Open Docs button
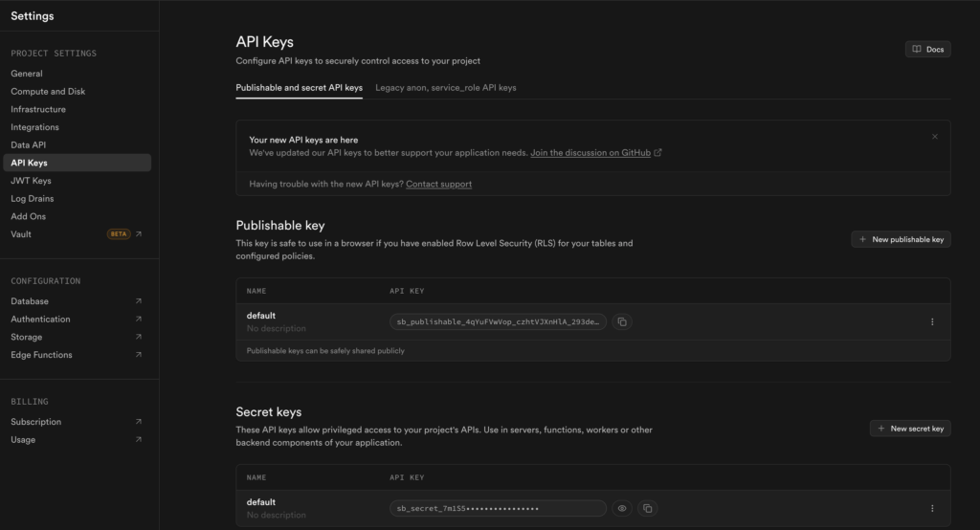 (927, 49)
